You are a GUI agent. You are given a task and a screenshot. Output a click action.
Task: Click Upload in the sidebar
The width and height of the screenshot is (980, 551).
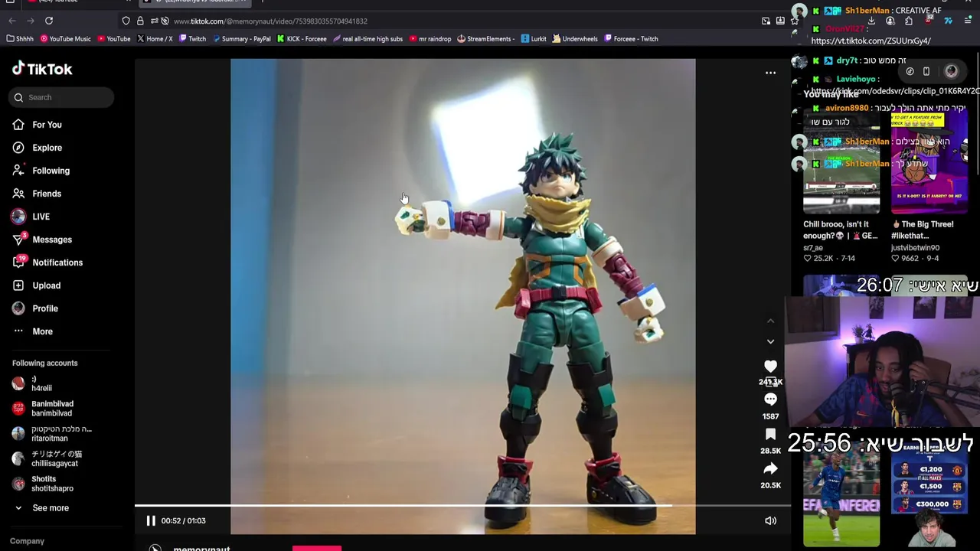pyautogui.click(x=36, y=285)
